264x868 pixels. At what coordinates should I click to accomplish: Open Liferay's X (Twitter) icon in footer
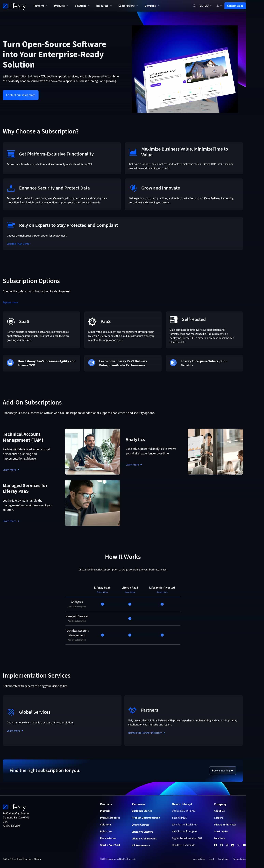pos(238,845)
